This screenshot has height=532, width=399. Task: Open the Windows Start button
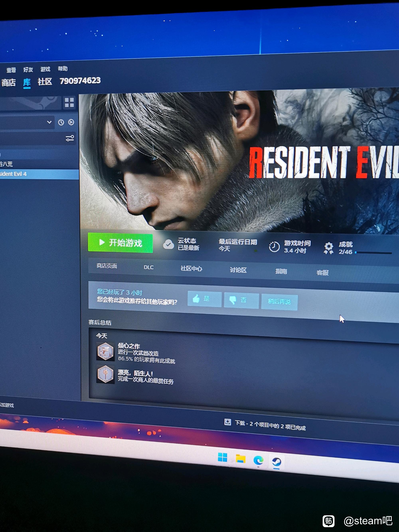(222, 457)
